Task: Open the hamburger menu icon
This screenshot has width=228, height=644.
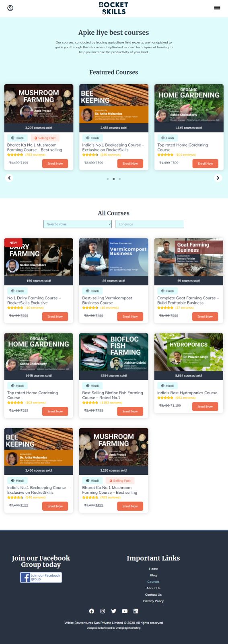Action: point(217,8)
